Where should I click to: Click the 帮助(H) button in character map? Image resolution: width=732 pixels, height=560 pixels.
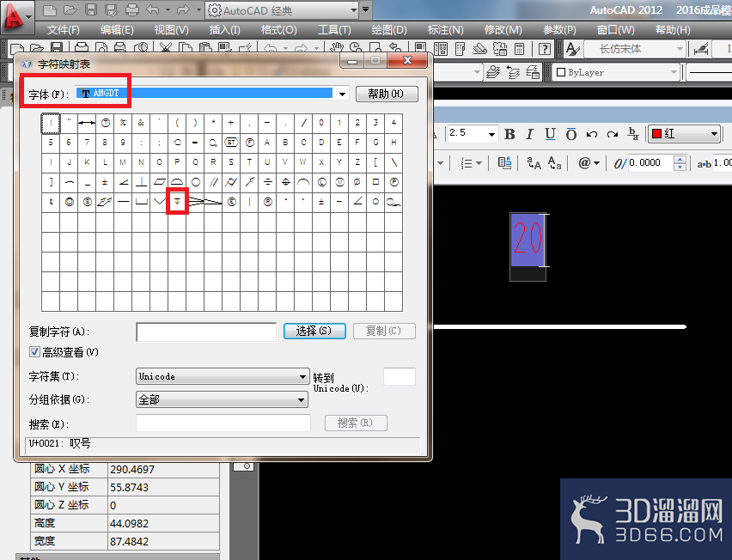coord(387,94)
